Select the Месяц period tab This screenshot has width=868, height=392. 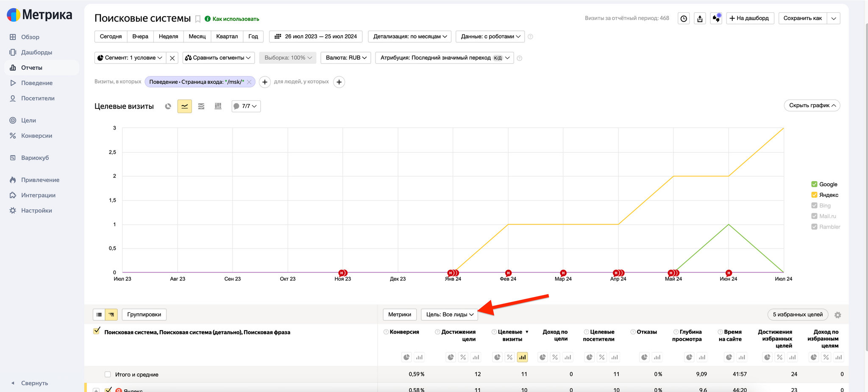[x=197, y=36]
